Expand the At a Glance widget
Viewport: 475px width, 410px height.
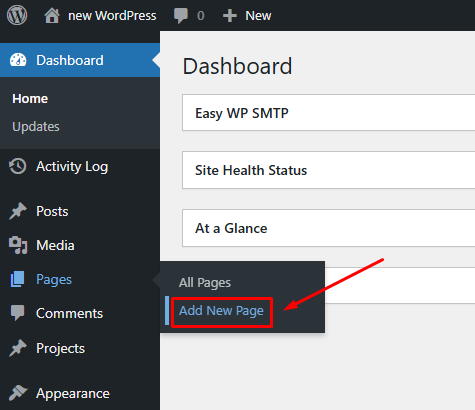click(328, 228)
